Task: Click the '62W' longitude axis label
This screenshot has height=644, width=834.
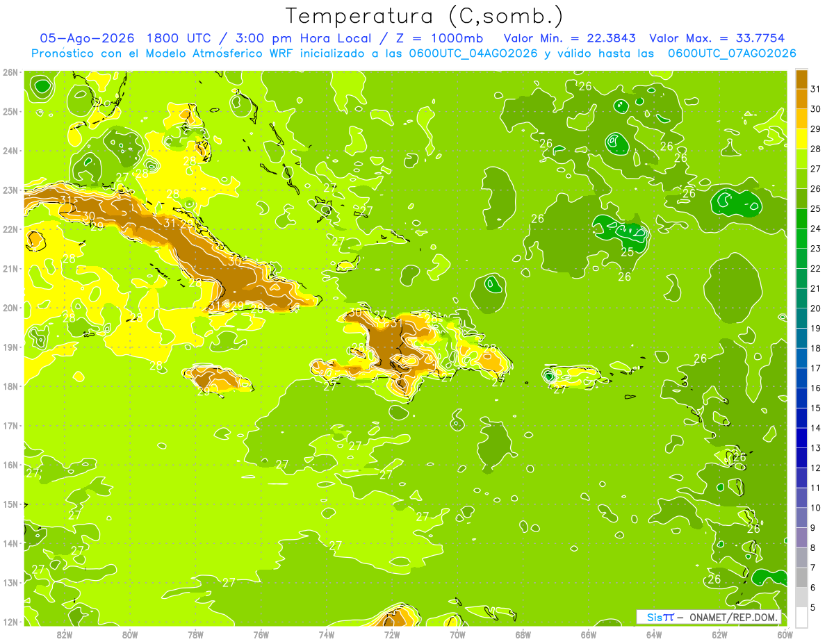Action: tap(719, 635)
